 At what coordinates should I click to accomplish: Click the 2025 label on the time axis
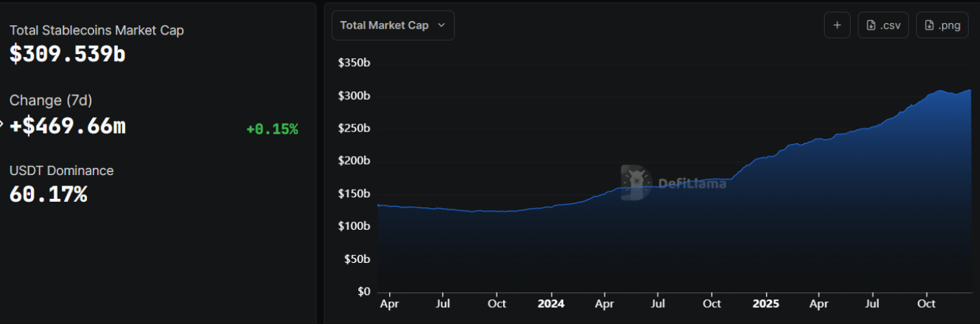click(x=765, y=304)
